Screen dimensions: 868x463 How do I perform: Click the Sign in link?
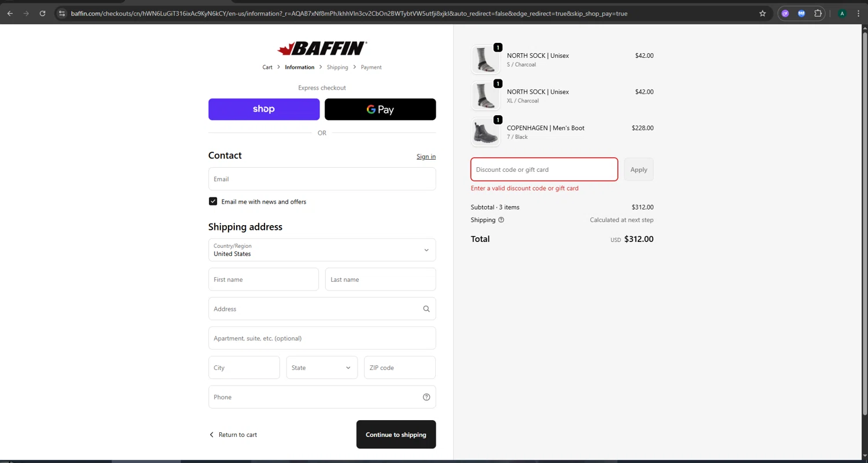[x=426, y=156]
